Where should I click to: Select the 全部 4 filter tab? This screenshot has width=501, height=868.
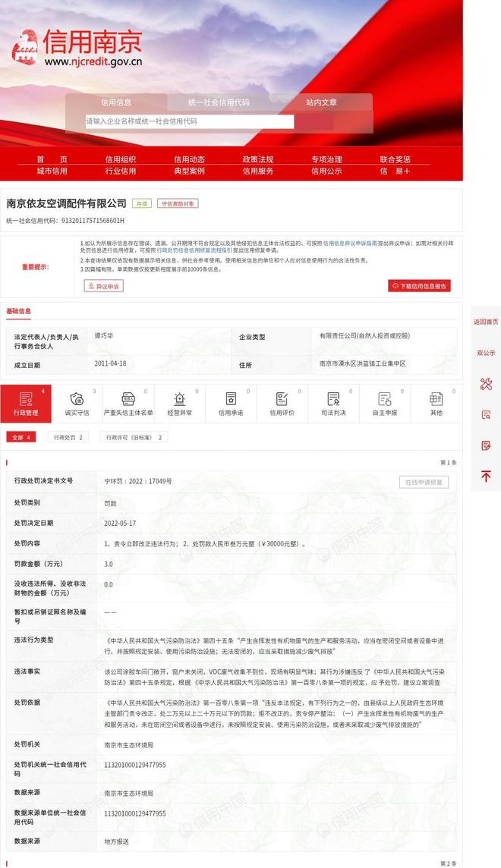pos(21,437)
